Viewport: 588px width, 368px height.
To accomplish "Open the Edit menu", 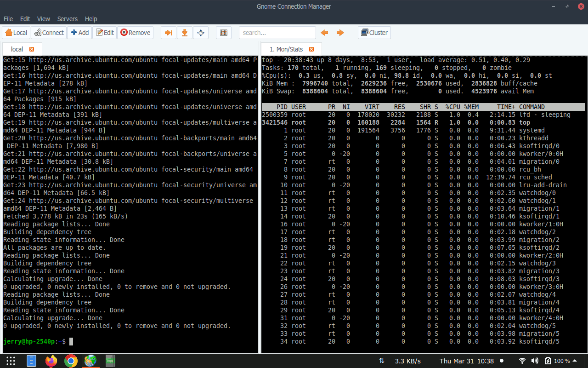I will point(25,19).
